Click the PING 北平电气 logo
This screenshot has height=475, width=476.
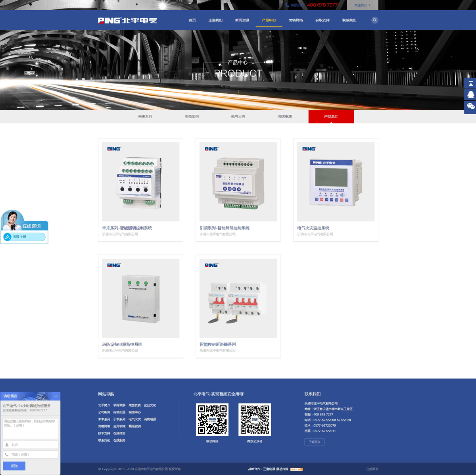127,20
